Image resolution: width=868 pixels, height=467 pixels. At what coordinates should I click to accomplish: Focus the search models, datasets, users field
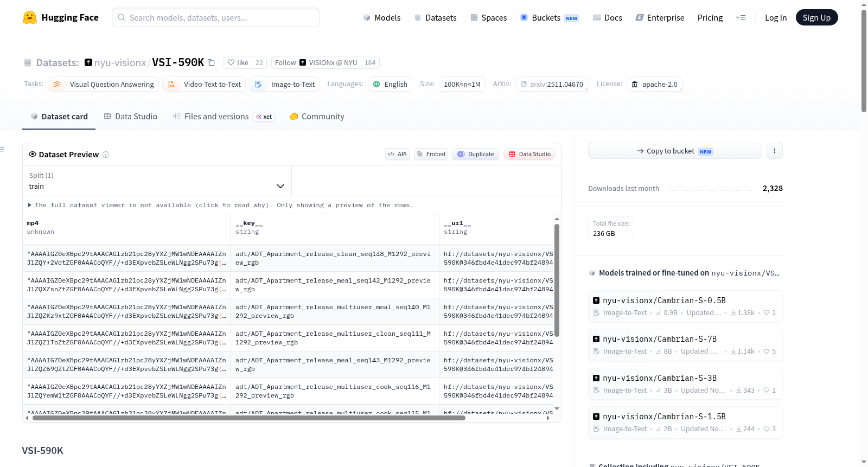(216, 17)
